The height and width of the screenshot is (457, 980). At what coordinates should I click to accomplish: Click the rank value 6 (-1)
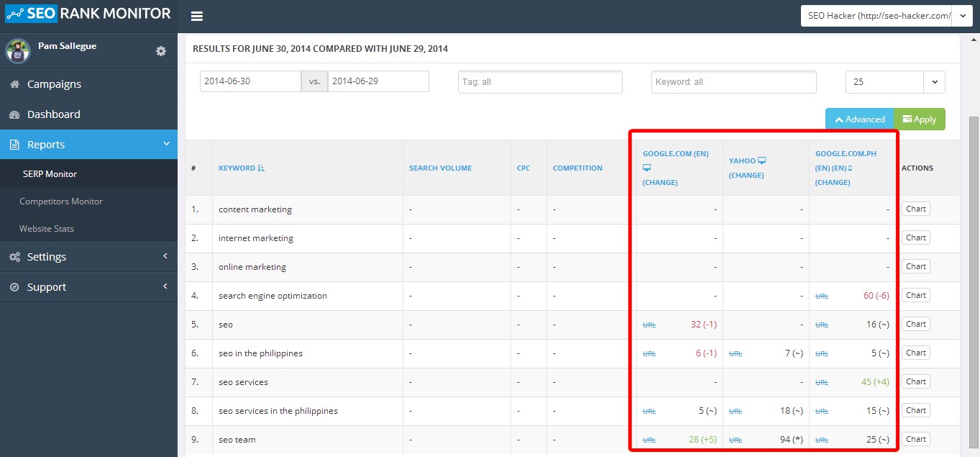[706, 353]
